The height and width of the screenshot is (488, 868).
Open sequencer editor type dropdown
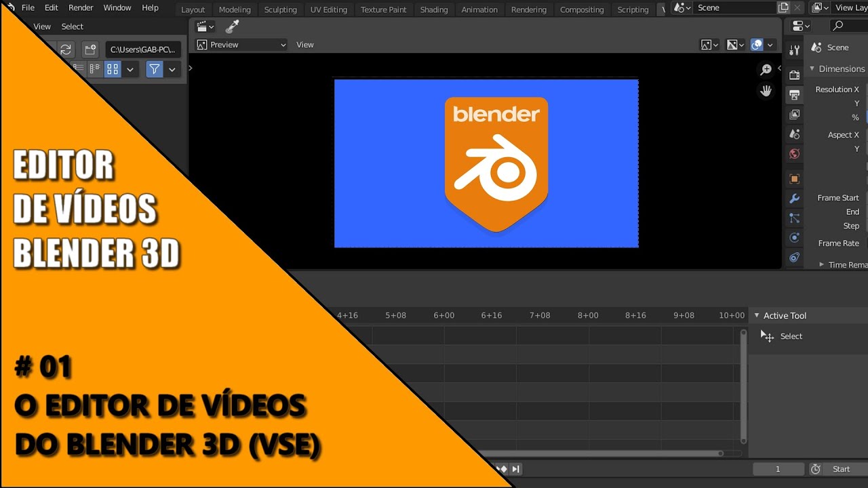click(205, 26)
